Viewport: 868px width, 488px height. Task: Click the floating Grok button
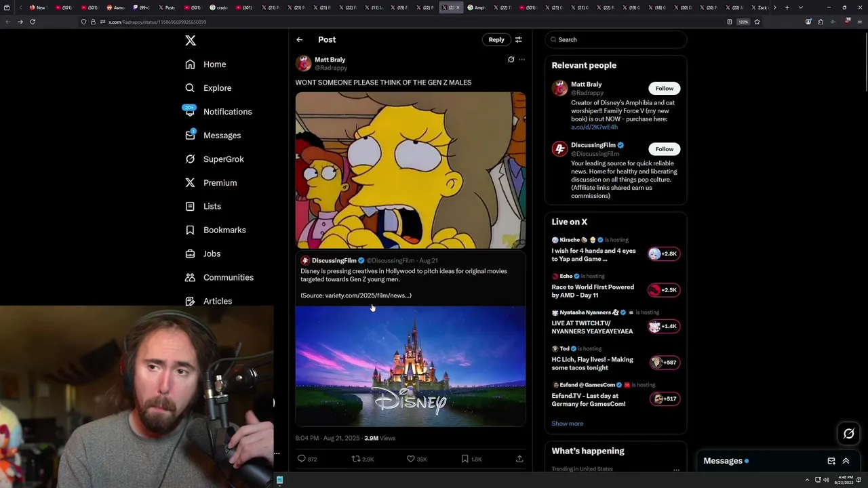(x=848, y=434)
